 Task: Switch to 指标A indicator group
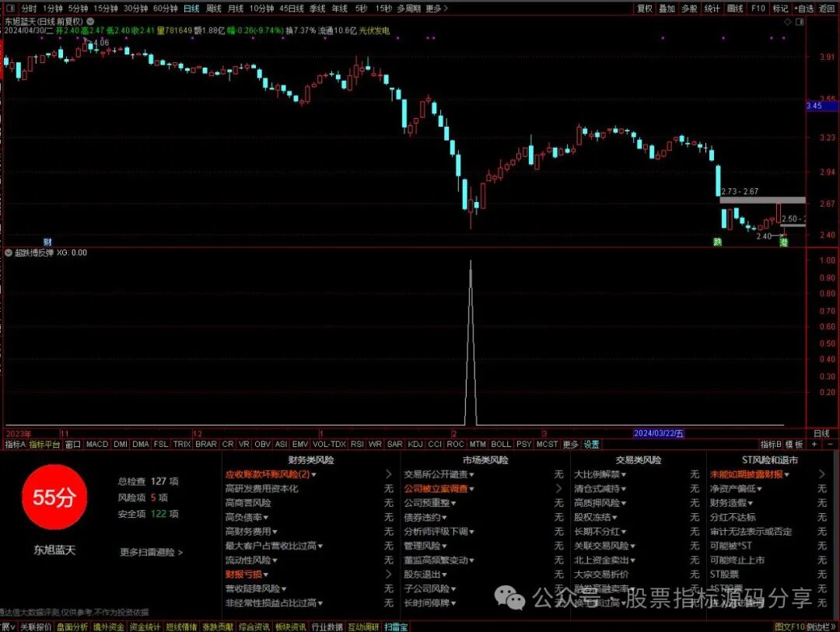click(15, 444)
